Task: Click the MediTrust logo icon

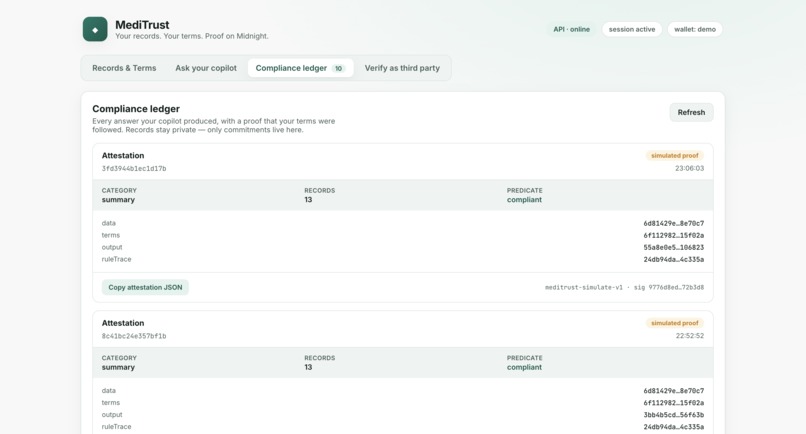Action: 95,29
